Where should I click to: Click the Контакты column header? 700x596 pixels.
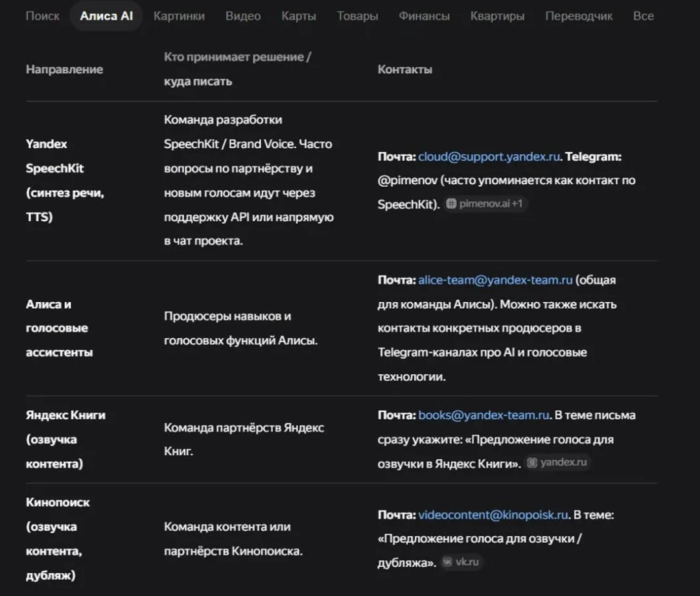[x=405, y=69]
